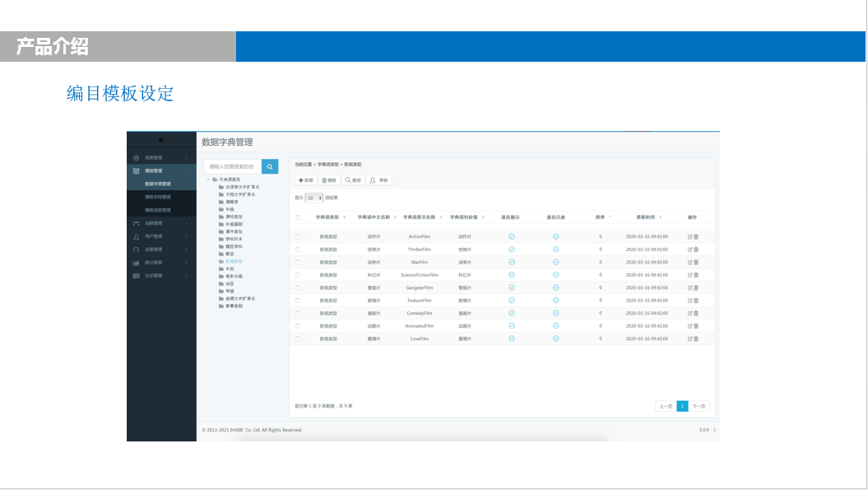Tick the checkbox for the ActionFilm row
The width and height of the screenshot is (868, 490).
(298, 236)
